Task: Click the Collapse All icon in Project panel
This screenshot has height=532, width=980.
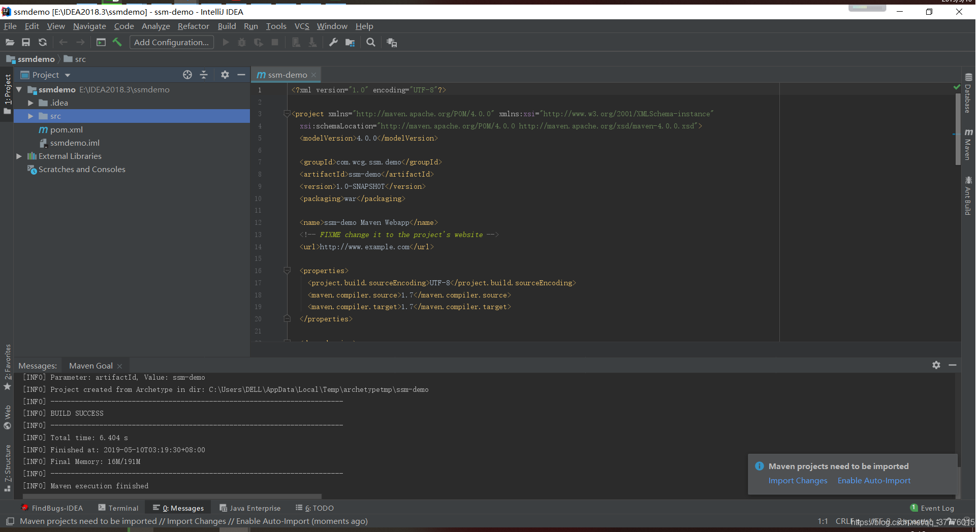Action: pos(204,75)
